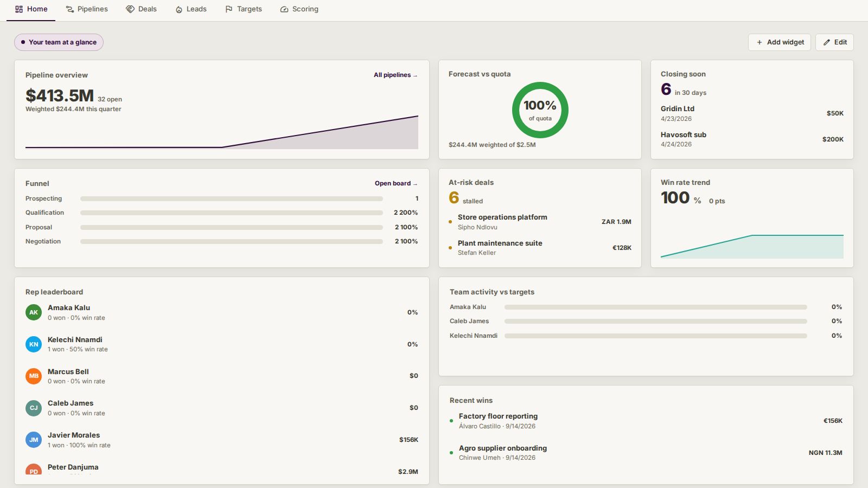Viewport: 868px width, 488px height.
Task: Select the Targets tab
Action: pos(243,9)
